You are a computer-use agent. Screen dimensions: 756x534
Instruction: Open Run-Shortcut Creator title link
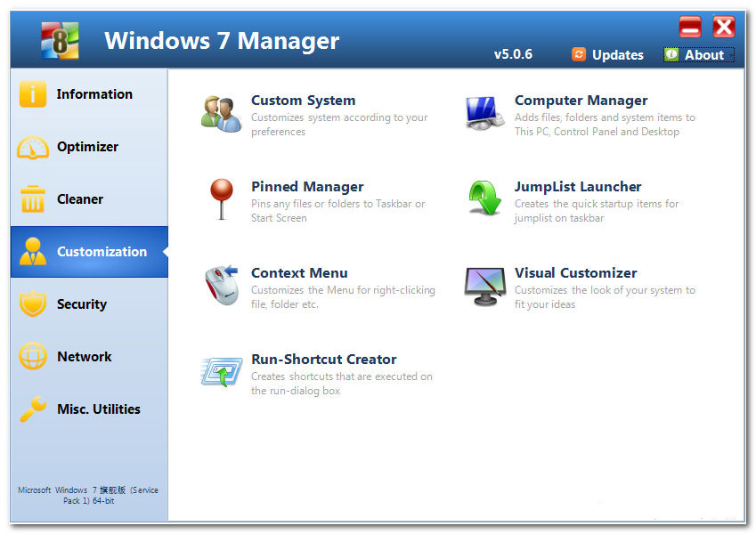point(323,359)
